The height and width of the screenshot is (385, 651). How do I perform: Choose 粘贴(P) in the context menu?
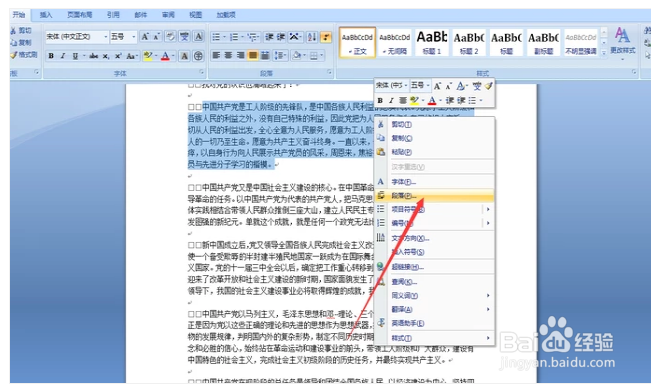[434, 152]
